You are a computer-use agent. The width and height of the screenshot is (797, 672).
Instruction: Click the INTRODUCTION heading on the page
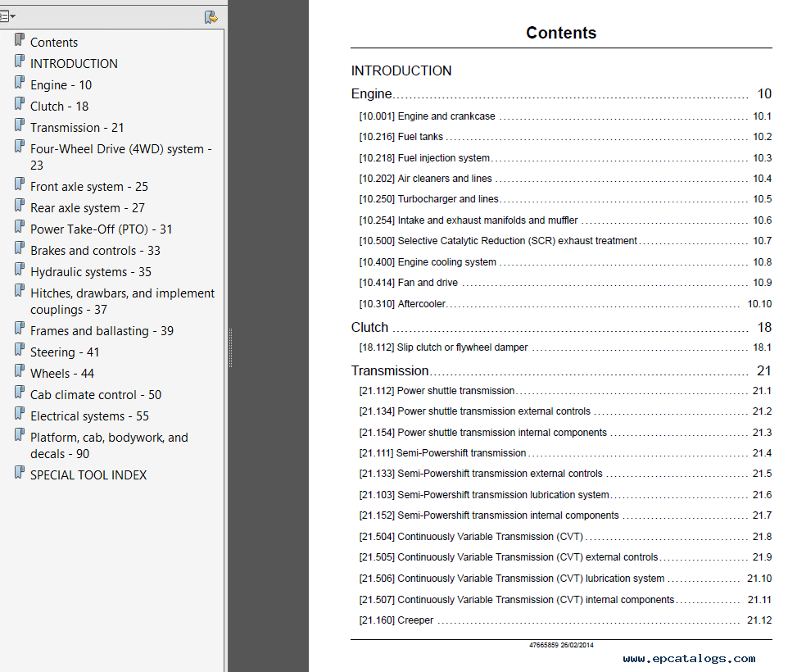[401, 70]
